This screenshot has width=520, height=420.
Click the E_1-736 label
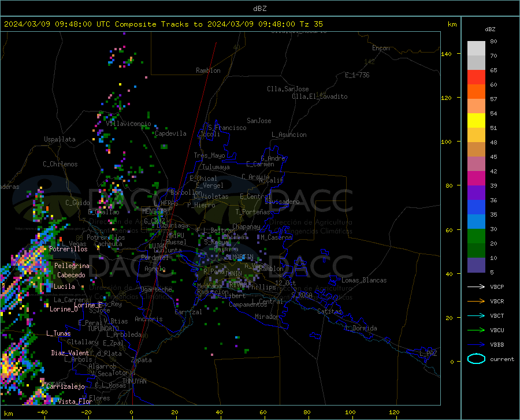357,75
